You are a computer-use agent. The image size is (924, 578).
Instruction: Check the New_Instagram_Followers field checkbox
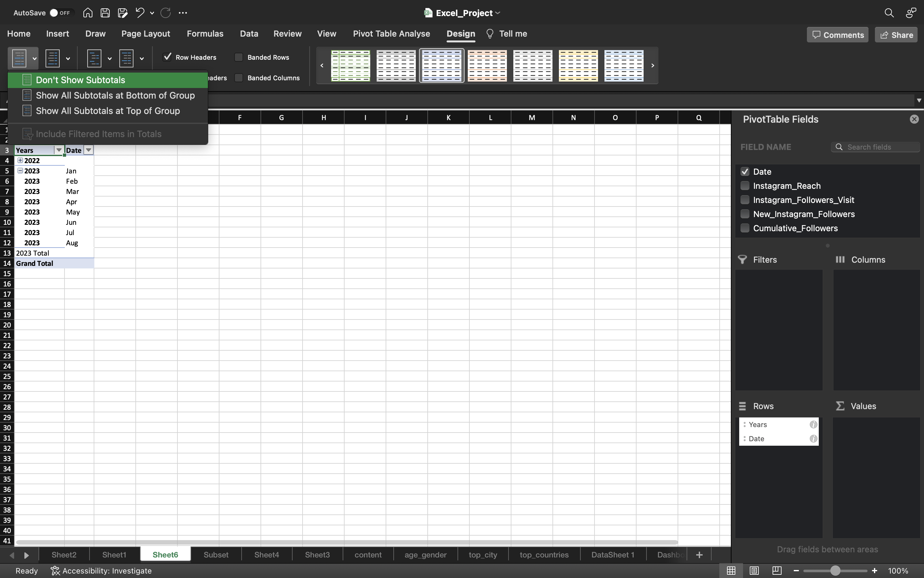coord(745,214)
